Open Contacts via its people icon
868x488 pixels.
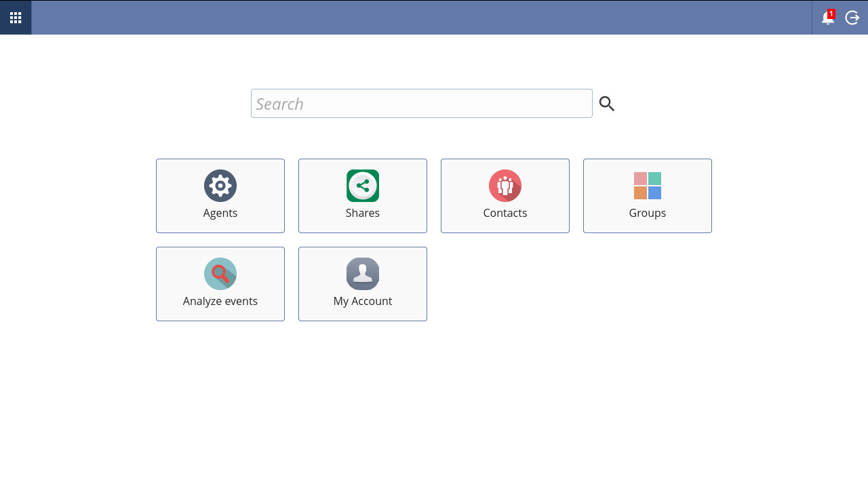(x=505, y=185)
